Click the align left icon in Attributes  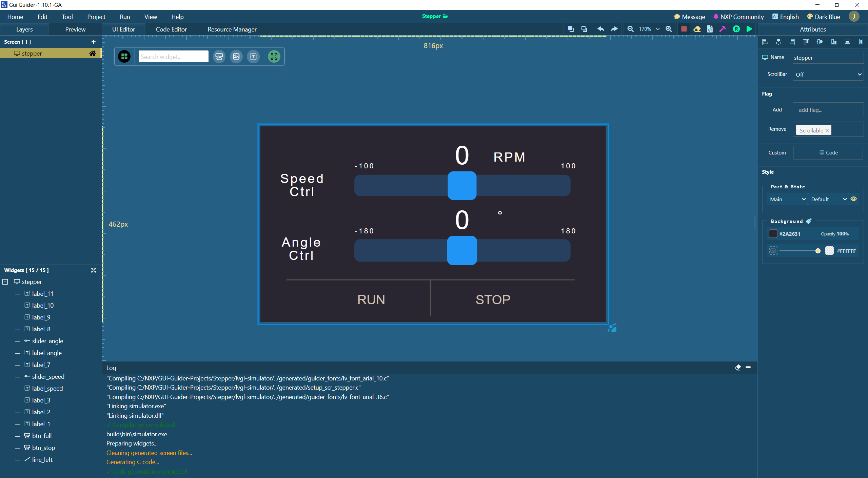coord(765,42)
